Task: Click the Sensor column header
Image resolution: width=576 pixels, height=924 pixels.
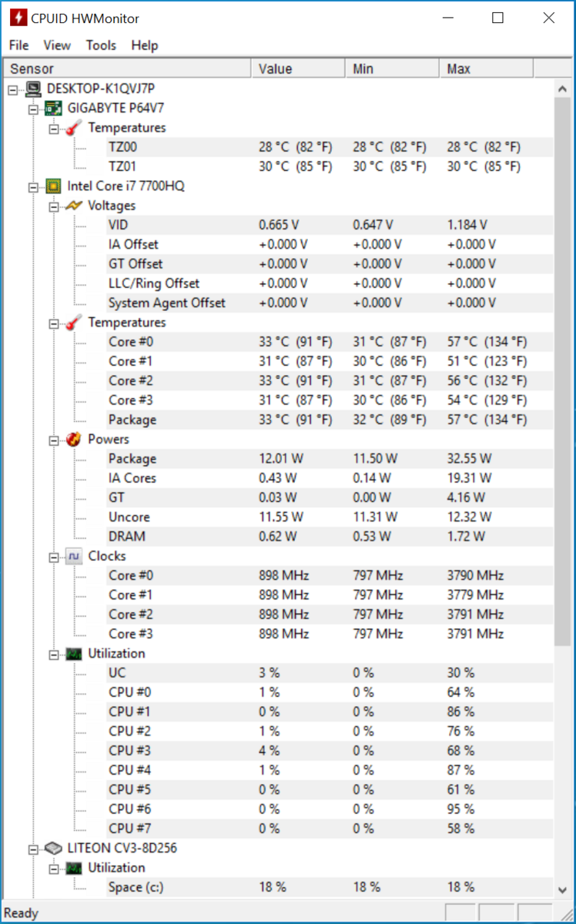Action: coord(128,69)
